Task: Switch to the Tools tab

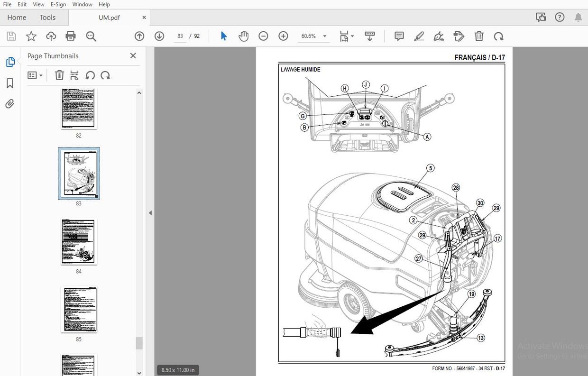Action: [47, 17]
